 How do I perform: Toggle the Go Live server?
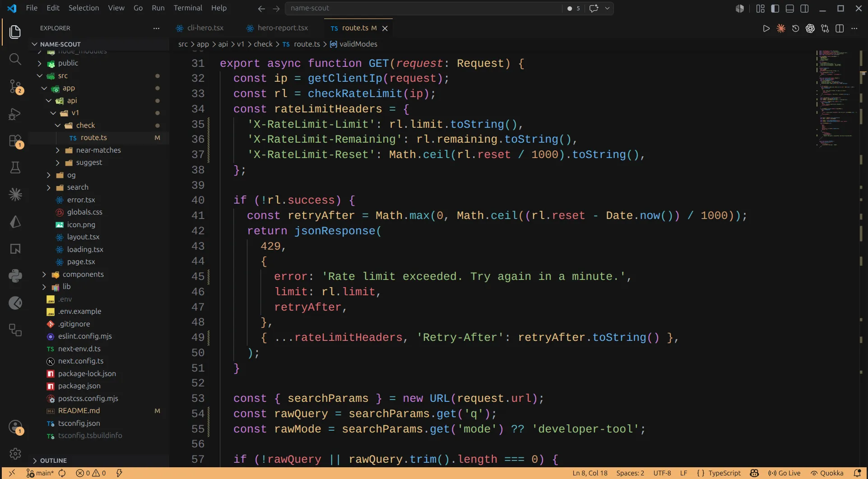tap(784, 473)
